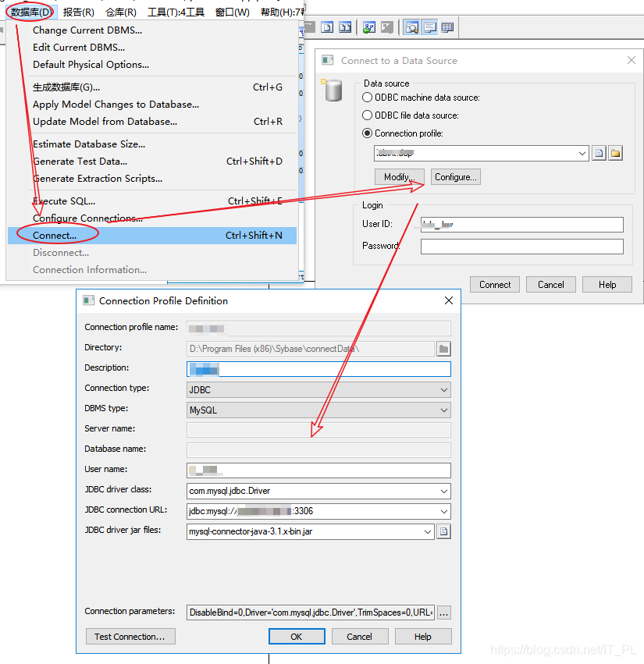Image resolution: width=644 pixels, height=664 pixels.
Task: Click the Password input field
Action: click(x=522, y=247)
